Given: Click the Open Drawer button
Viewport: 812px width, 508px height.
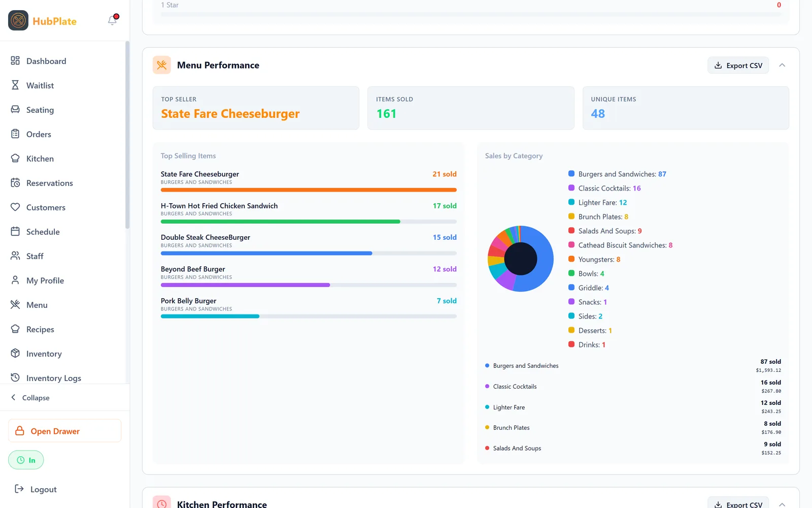Looking at the screenshot, I should (64, 431).
